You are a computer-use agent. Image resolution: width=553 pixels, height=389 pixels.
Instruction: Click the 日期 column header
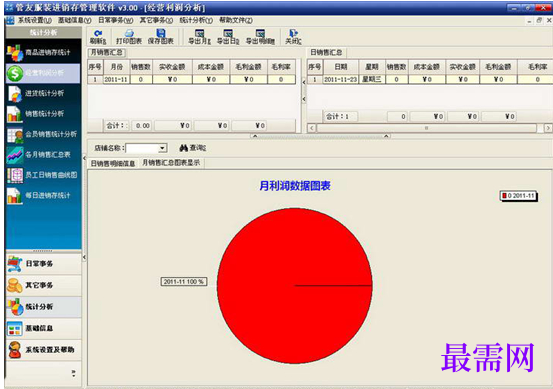[x=341, y=67]
